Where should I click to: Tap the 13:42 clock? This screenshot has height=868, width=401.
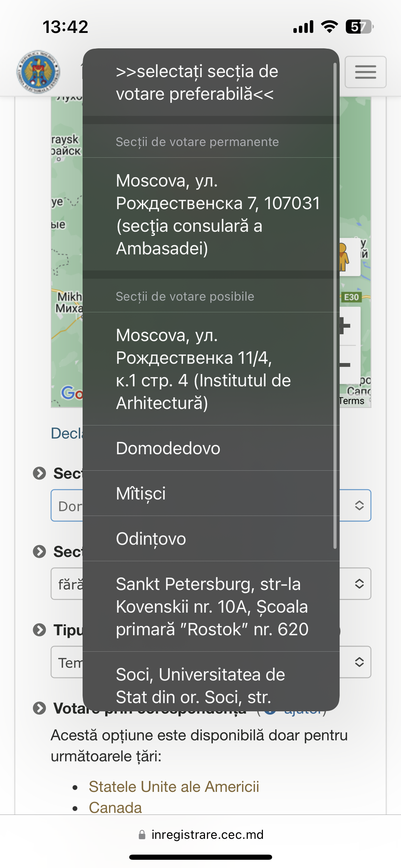coord(65,27)
